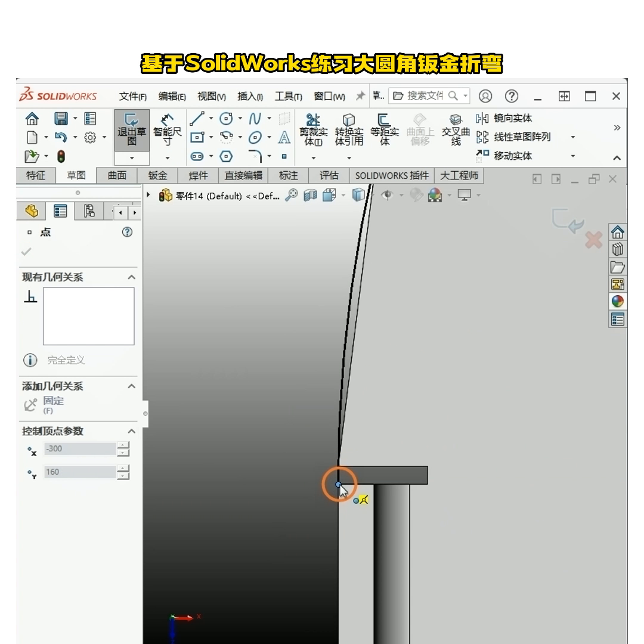Switch to the 曲面 tab
This screenshot has width=644, height=644.
tap(117, 175)
